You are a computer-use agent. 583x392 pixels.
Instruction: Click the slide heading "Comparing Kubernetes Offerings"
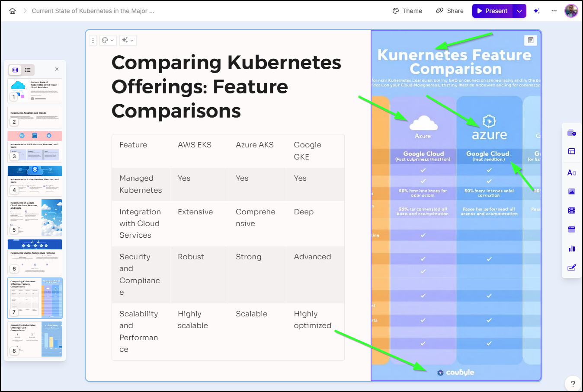tap(226, 86)
